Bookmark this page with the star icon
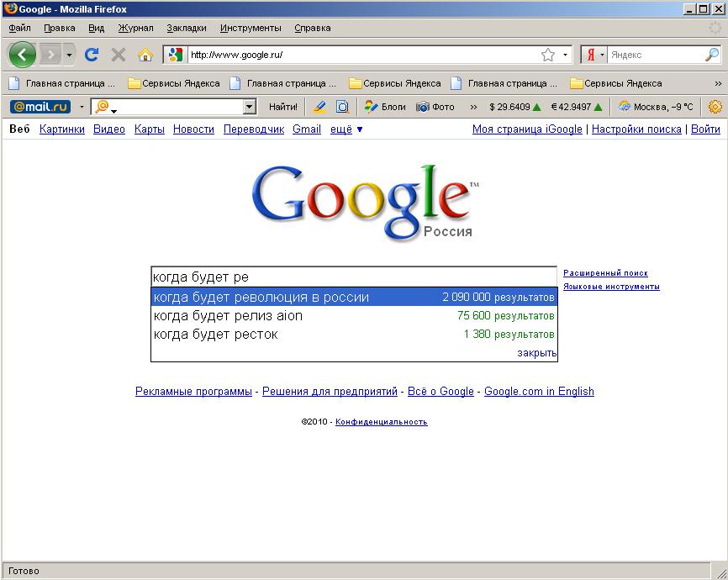This screenshot has width=728, height=580. tap(548, 55)
